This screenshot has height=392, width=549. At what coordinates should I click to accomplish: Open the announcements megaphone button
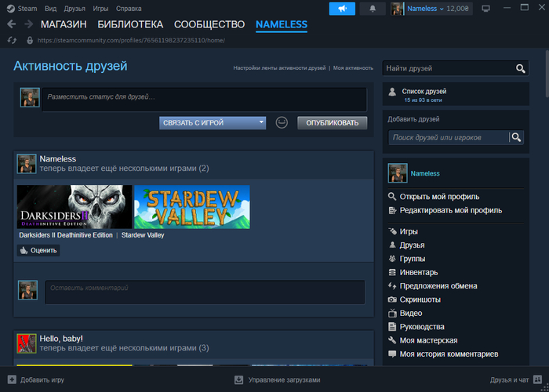click(x=342, y=9)
